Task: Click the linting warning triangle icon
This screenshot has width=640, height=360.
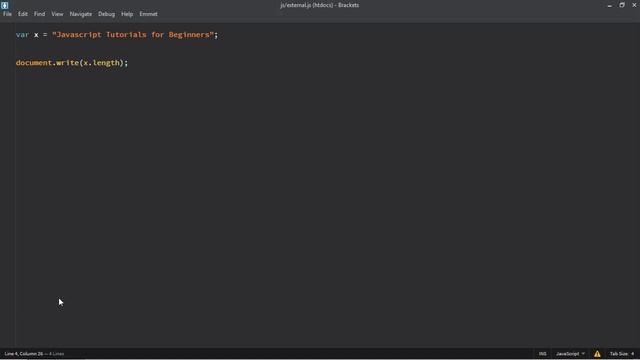Action: 597,354
